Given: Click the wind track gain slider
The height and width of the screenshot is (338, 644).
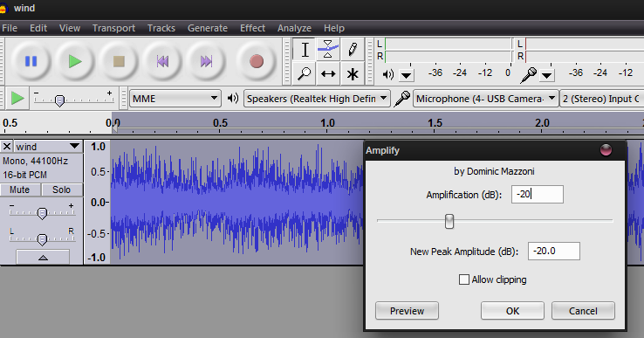Looking at the screenshot, I should (x=42, y=213).
